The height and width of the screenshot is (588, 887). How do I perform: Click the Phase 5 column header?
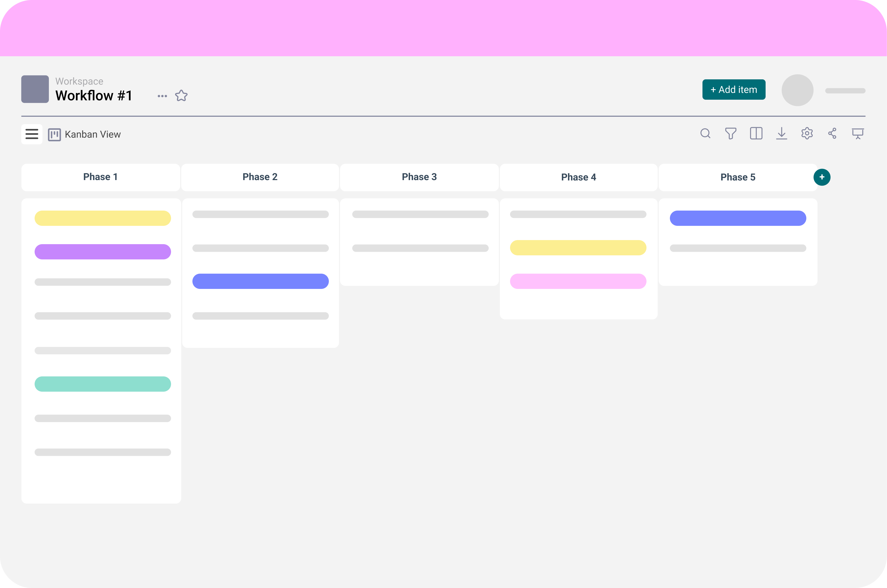[738, 177]
